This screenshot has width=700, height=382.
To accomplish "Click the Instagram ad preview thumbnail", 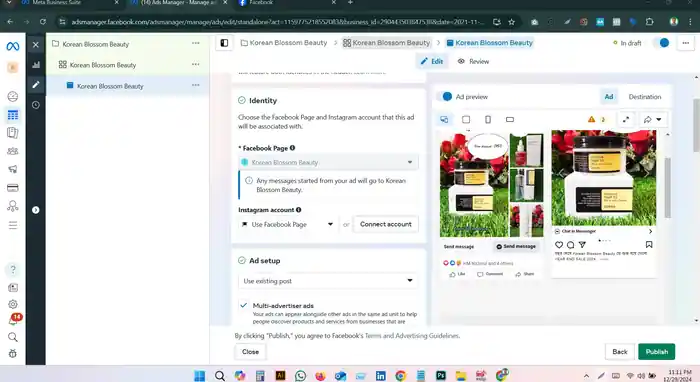I will coord(604,179).
